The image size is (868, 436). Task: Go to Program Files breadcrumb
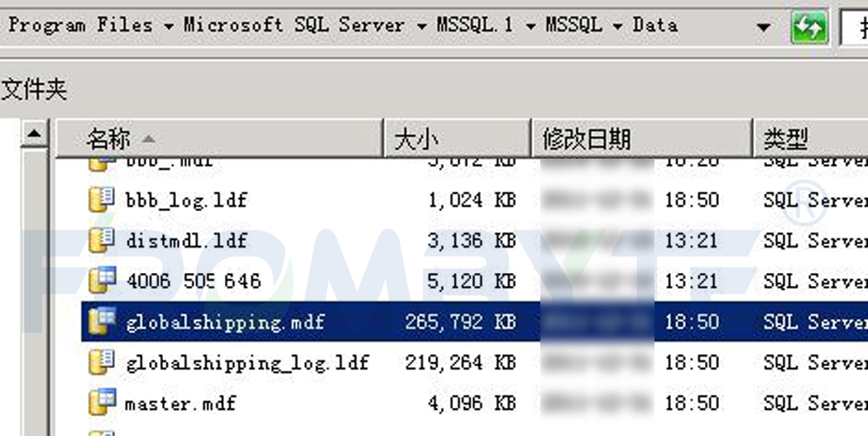pyautogui.click(x=80, y=25)
